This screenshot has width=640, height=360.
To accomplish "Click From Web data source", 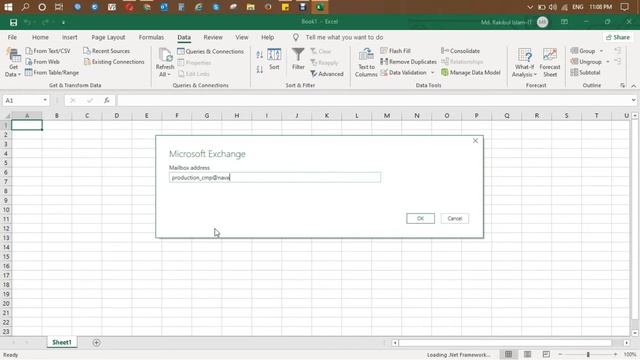I will [x=42, y=62].
